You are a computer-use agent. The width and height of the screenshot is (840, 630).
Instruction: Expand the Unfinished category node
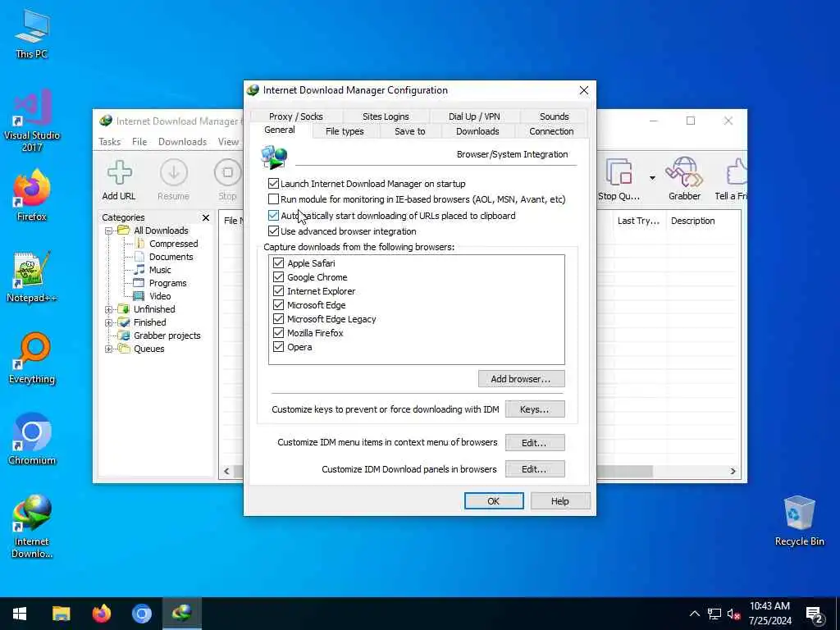(x=109, y=309)
